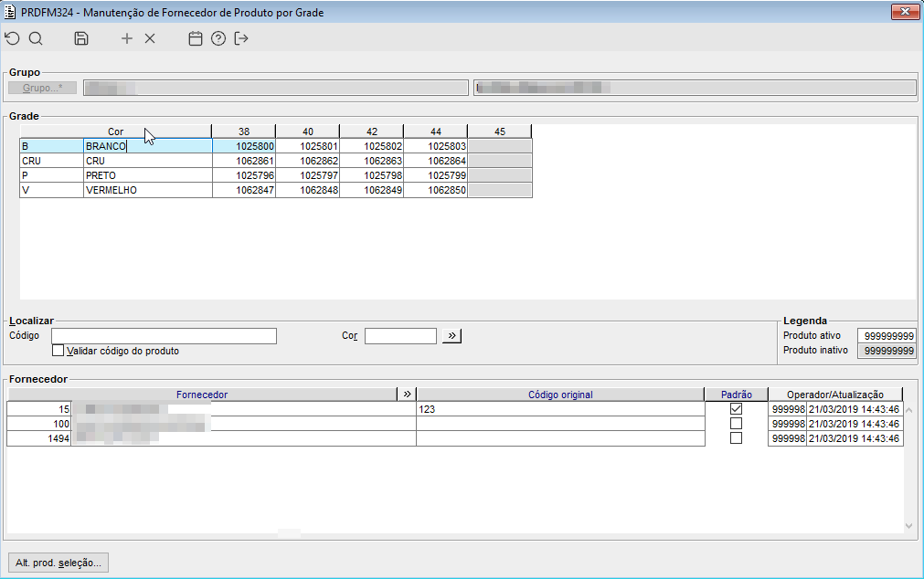Click the save diskette toolbar icon
Image resolution: width=924 pixels, height=579 pixels.
click(x=81, y=39)
